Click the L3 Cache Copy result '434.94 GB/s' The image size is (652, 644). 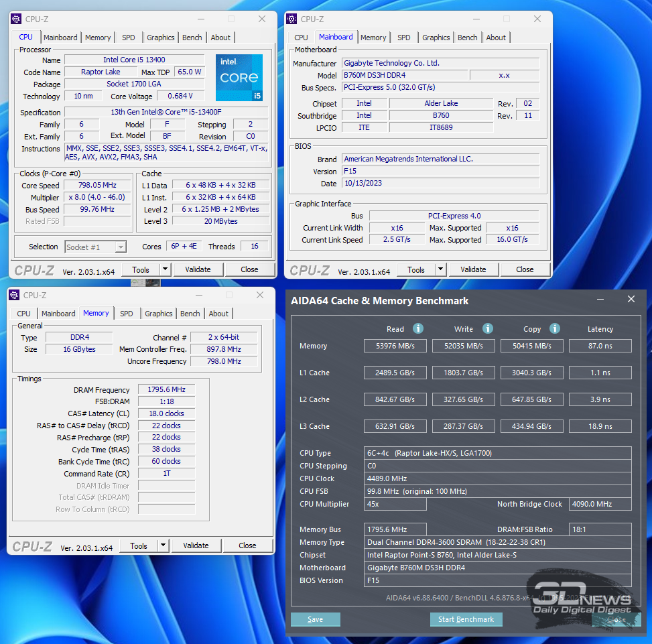click(532, 426)
